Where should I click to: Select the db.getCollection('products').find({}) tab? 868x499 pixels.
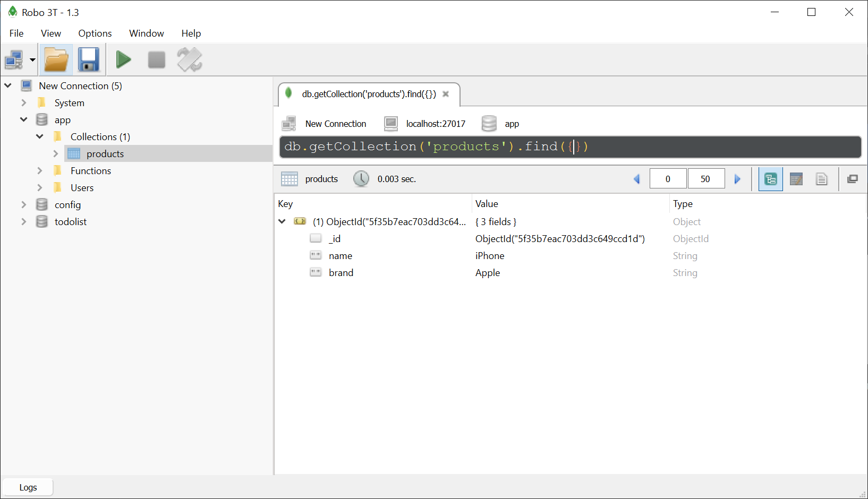point(369,94)
